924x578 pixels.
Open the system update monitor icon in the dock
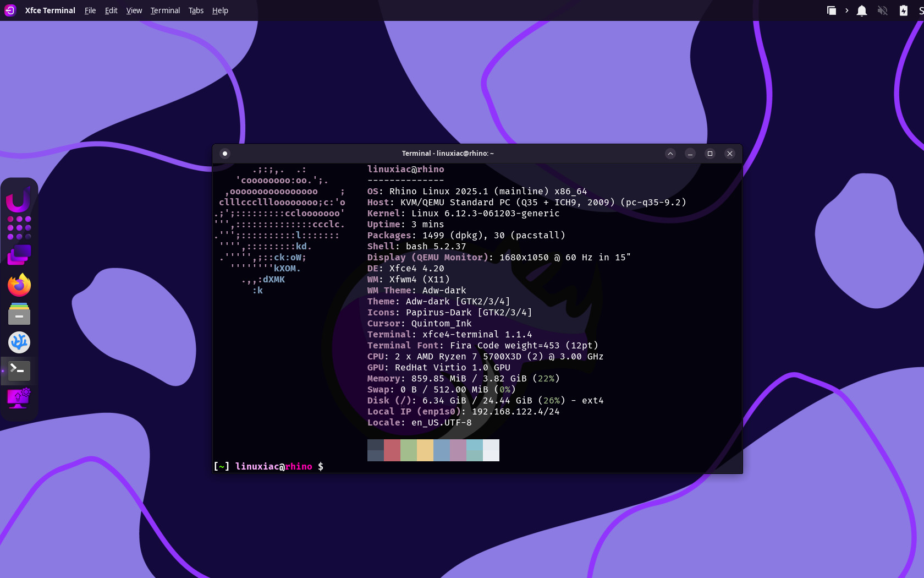(19, 399)
